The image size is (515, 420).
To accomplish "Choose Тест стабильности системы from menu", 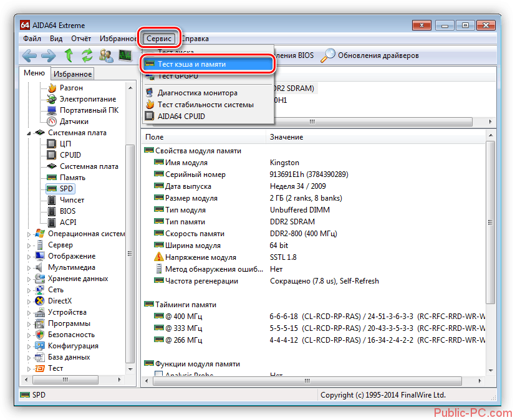I will click(205, 105).
